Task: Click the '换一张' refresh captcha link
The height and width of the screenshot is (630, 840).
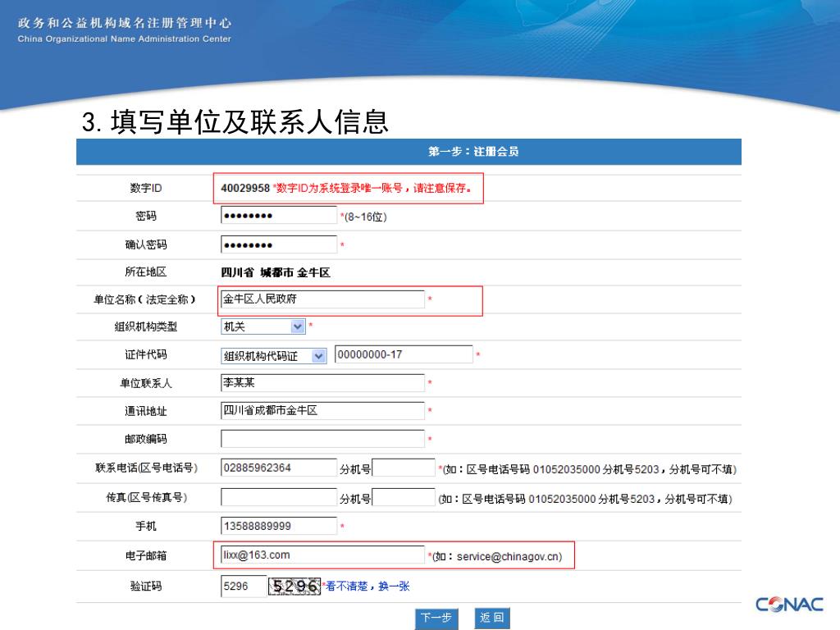Action: pyautogui.click(x=394, y=587)
